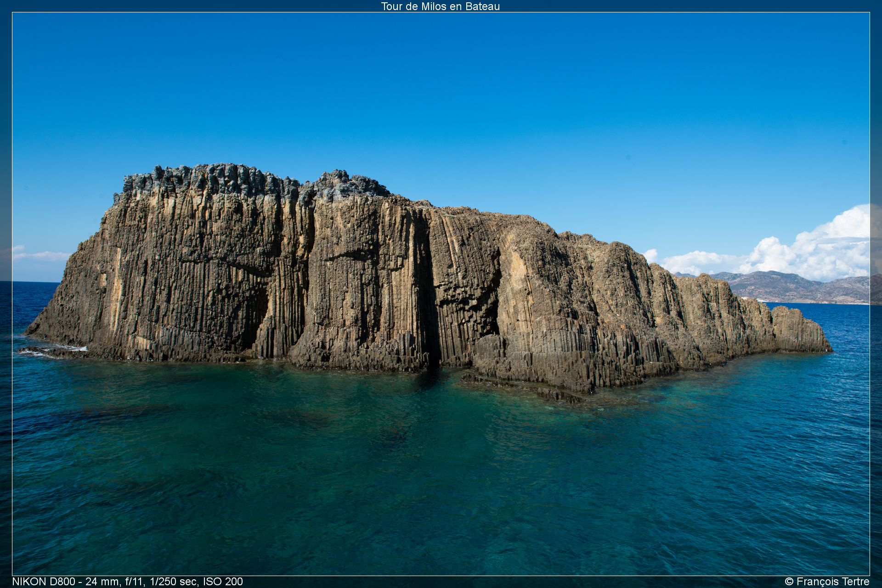Click the basalt rock island photo

click(441, 294)
